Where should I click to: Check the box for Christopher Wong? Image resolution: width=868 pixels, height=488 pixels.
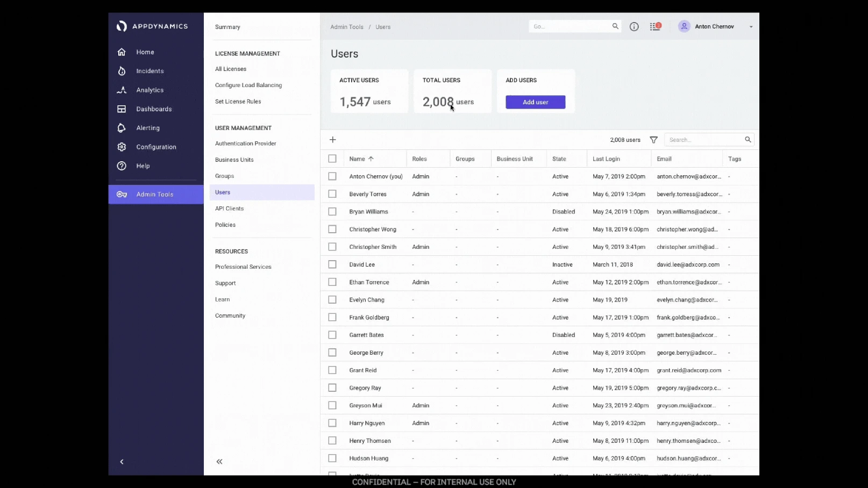pyautogui.click(x=332, y=229)
